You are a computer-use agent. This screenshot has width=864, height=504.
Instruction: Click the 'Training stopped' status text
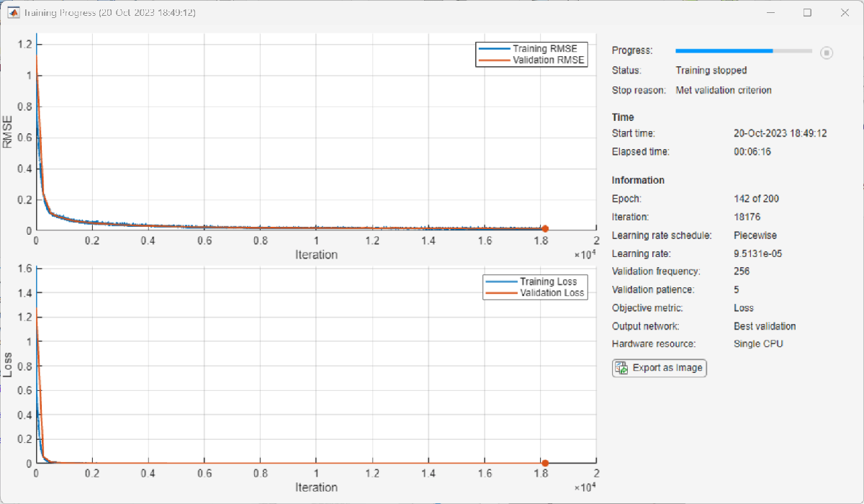(x=711, y=71)
